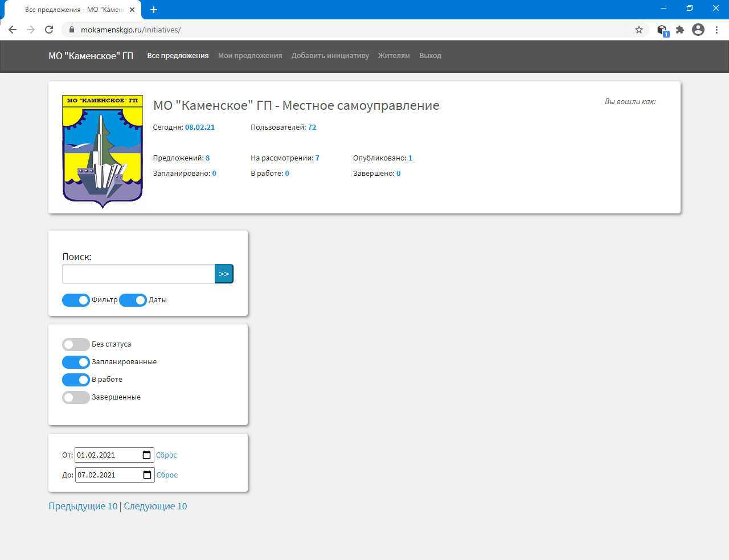Viewport: 729px width, 560px height.
Task: Click the calendar icon in the От date field
Action: coord(146,455)
